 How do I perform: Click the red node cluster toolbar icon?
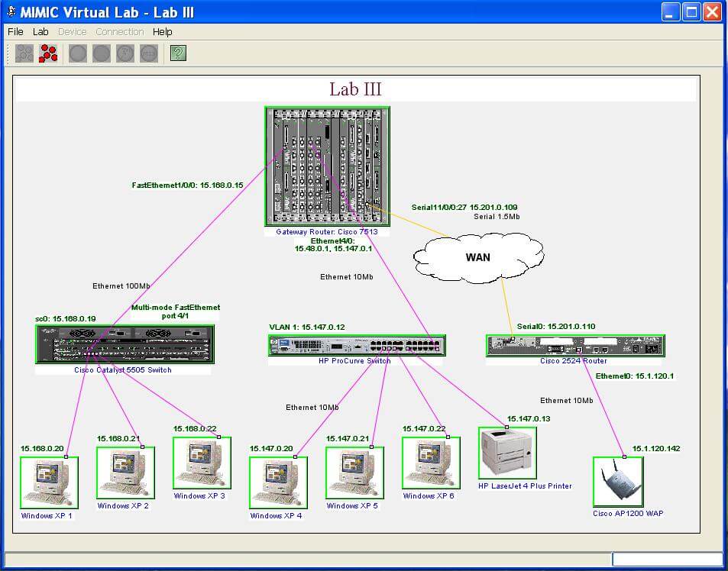(48, 53)
